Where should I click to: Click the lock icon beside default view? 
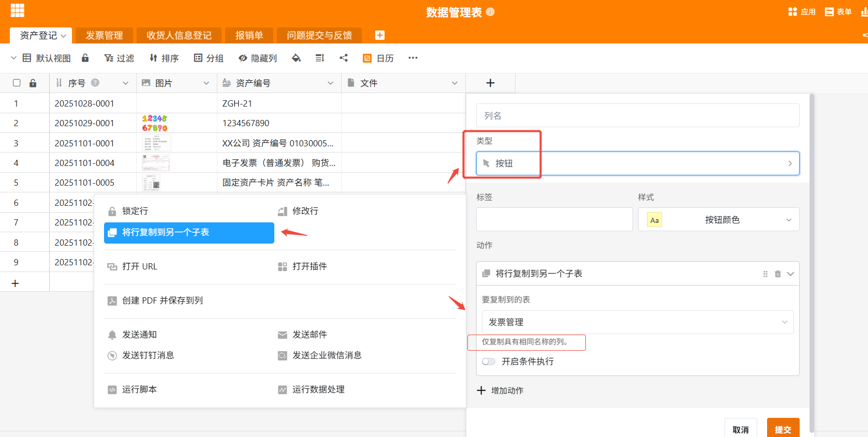(85, 58)
